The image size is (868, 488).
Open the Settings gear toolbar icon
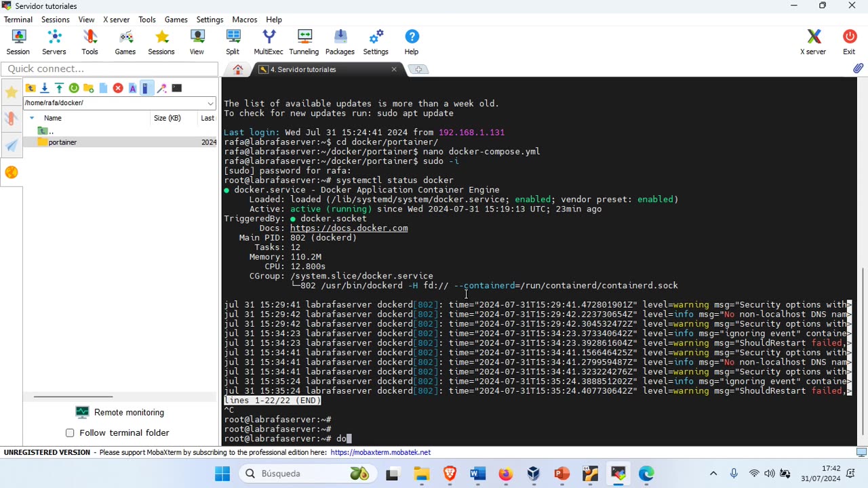(x=376, y=42)
